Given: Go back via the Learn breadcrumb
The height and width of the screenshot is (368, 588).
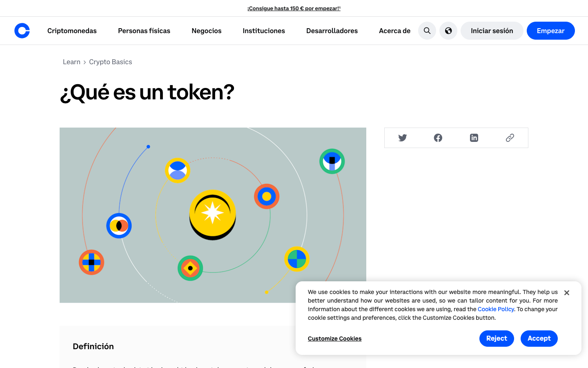Looking at the screenshot, I should (71, 62).
